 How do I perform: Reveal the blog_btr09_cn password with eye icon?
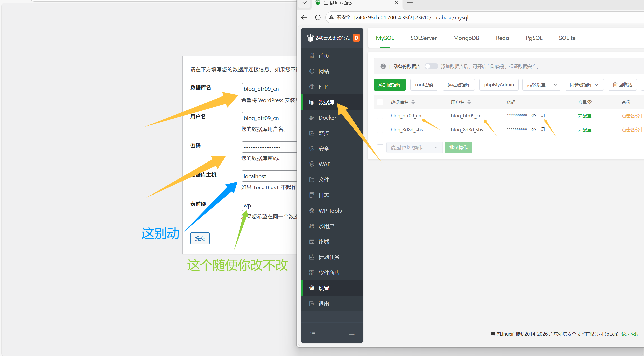(x=533, y=115)
